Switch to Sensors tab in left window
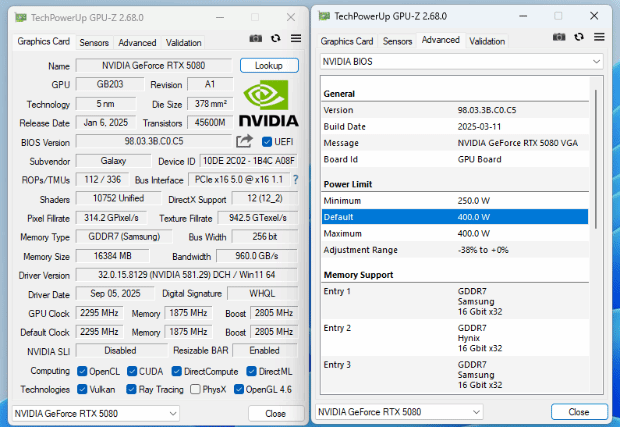 pyautogui.click(x=94, y=43)
